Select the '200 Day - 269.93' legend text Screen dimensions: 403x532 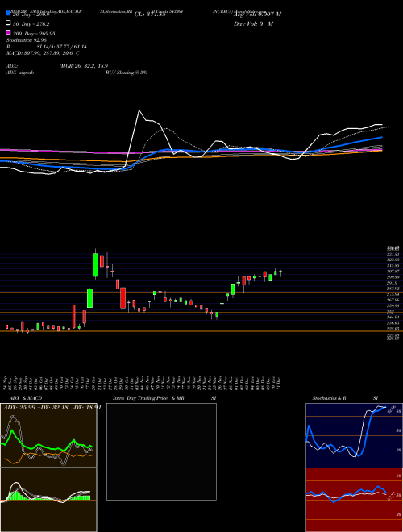pos(34,34)
